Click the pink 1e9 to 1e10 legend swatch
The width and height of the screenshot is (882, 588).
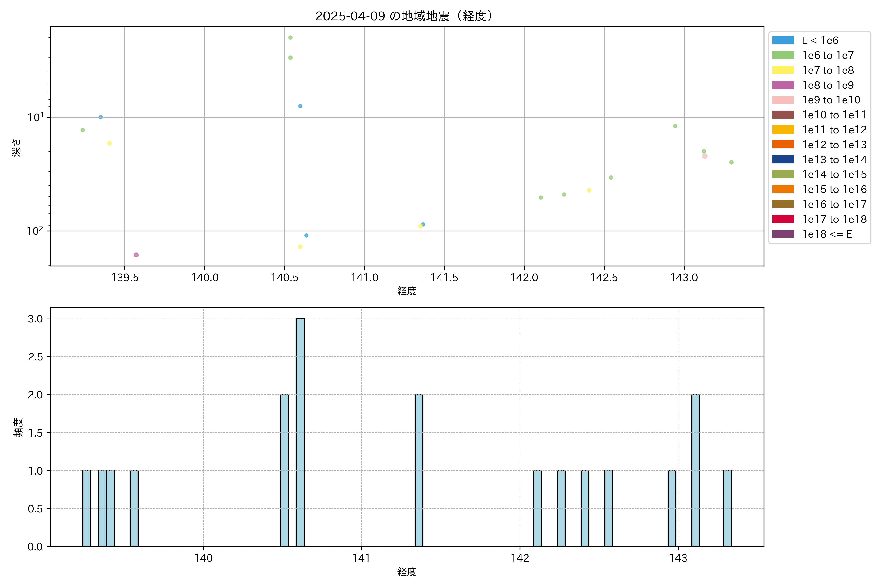click(783, 100)
